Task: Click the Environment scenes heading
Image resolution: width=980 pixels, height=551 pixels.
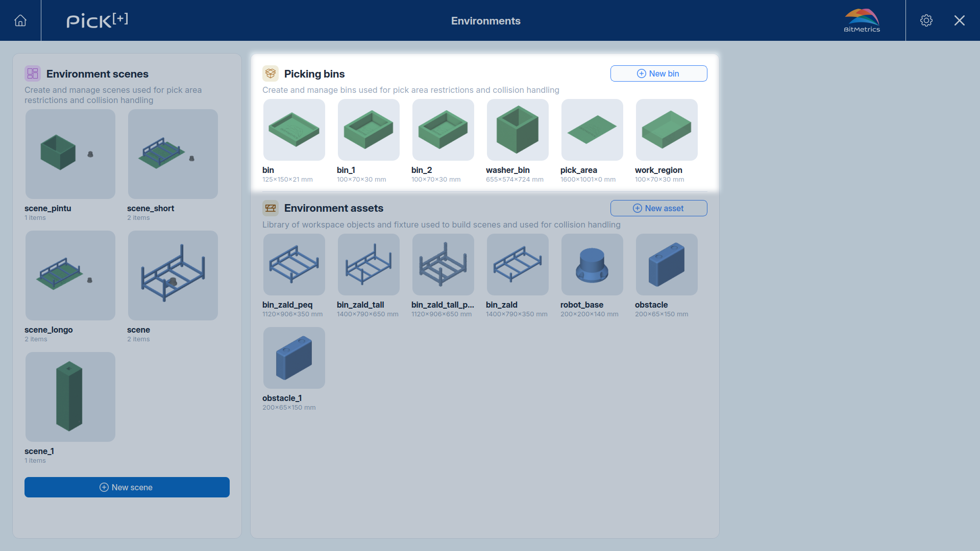Action: coord(97,74)
